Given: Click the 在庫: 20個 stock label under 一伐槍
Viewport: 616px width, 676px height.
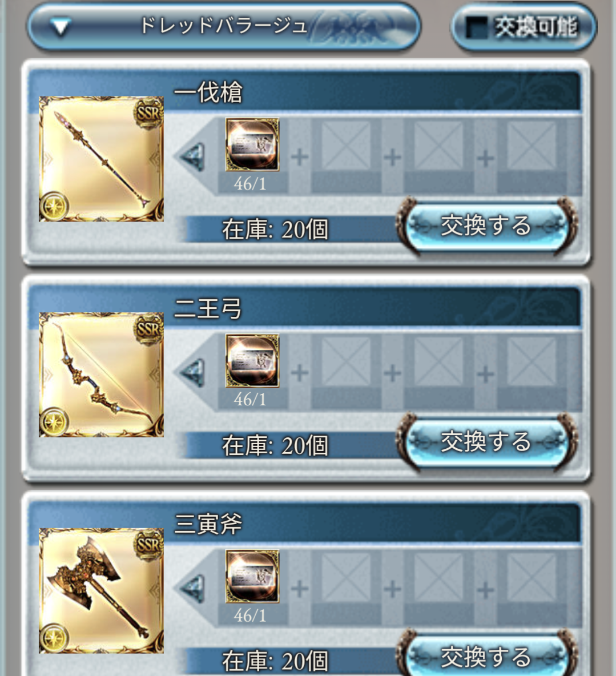Looking at the screenshot, I should click(275, 229).
